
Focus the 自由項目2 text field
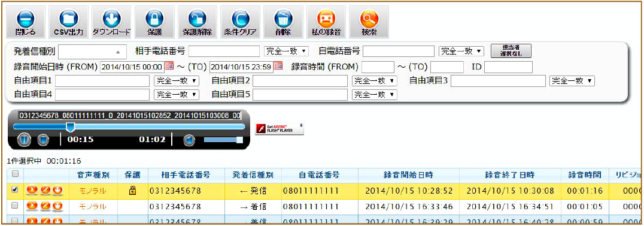(x=300, y=81)
